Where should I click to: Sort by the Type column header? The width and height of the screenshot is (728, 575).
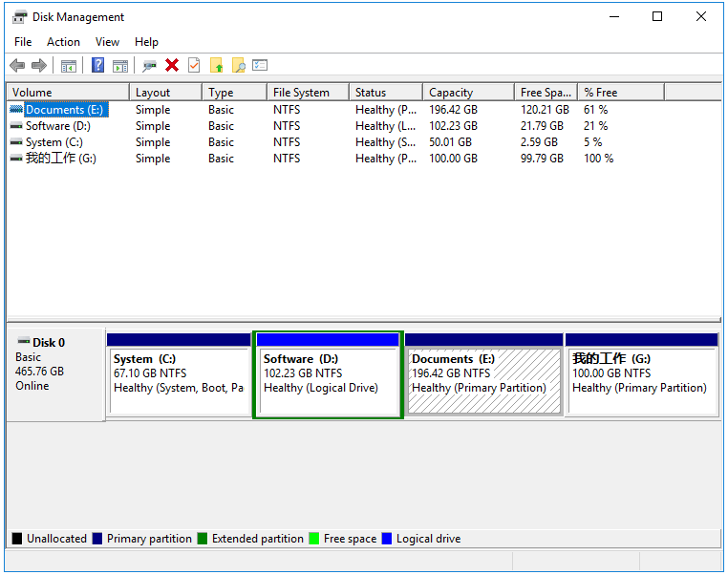(234, 93)
